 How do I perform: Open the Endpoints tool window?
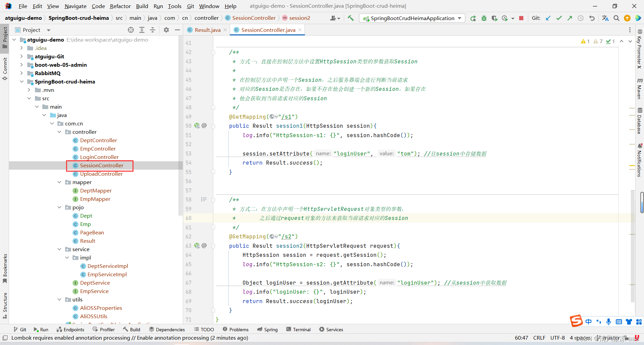tap(70, 330)
